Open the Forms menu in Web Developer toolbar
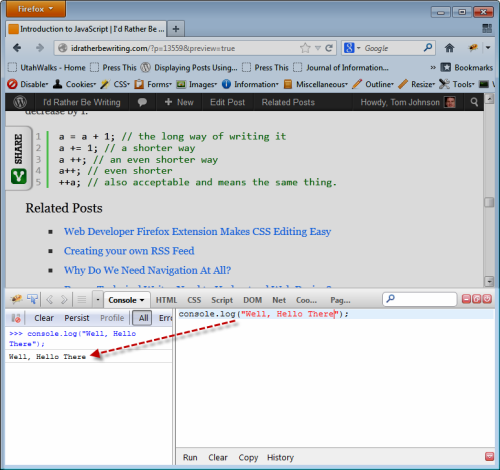 pyautogui.click(x=153, y=84)
